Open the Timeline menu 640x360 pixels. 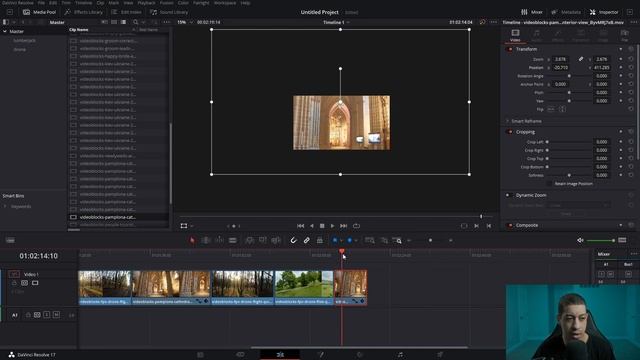click(83, 3)
